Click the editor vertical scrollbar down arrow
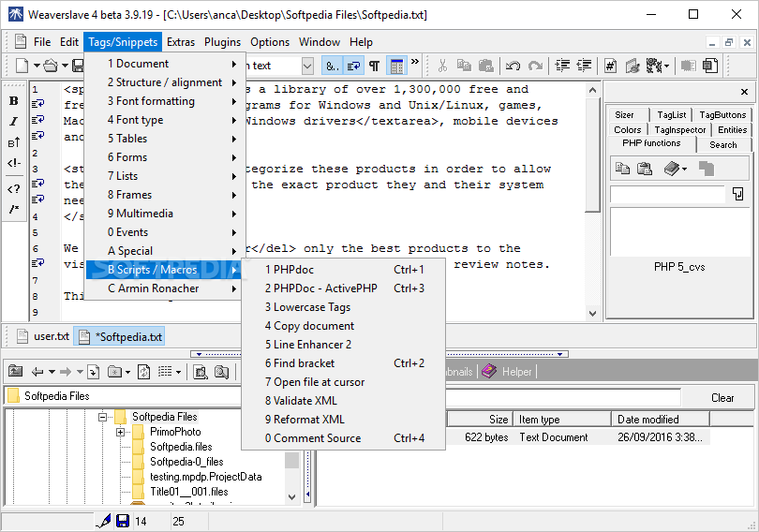This screenshot has height=532, width=759. click(592, 314)
